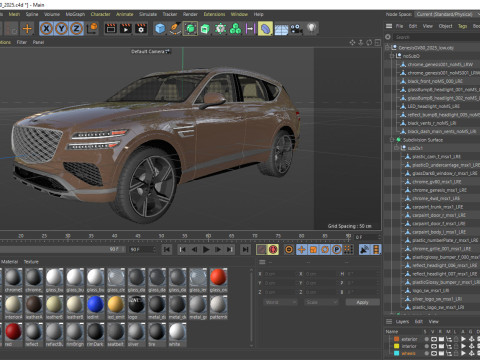Toggle the Parameter (P) keyframe channel

coord(337,249)
